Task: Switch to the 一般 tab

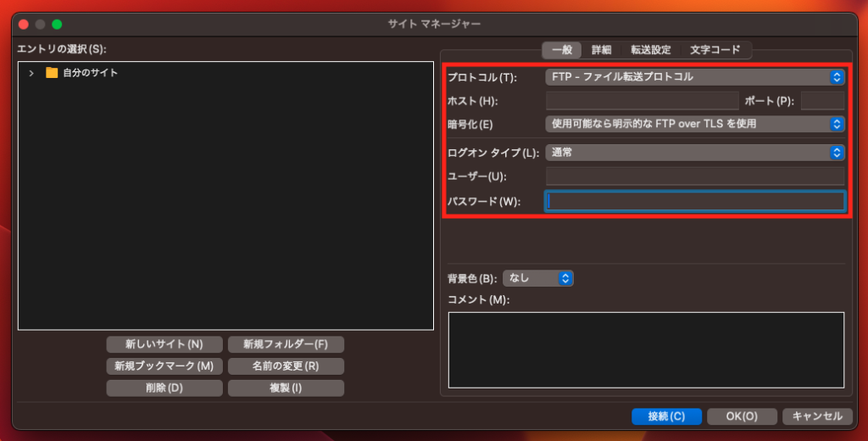Action: click(x=561, y=50)
